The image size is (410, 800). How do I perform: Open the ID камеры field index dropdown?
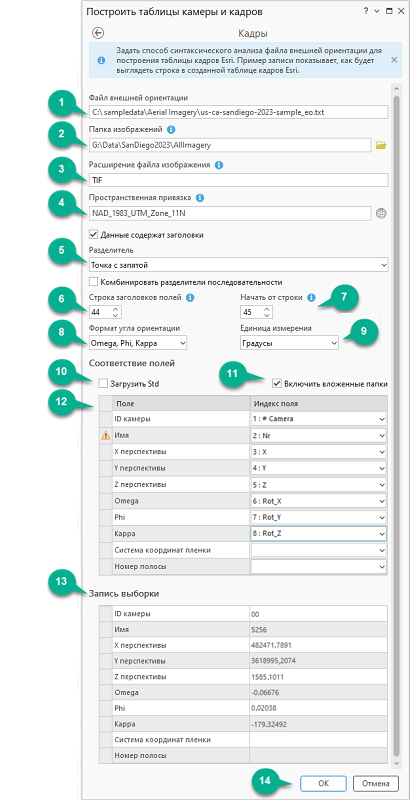pos(318,419)
